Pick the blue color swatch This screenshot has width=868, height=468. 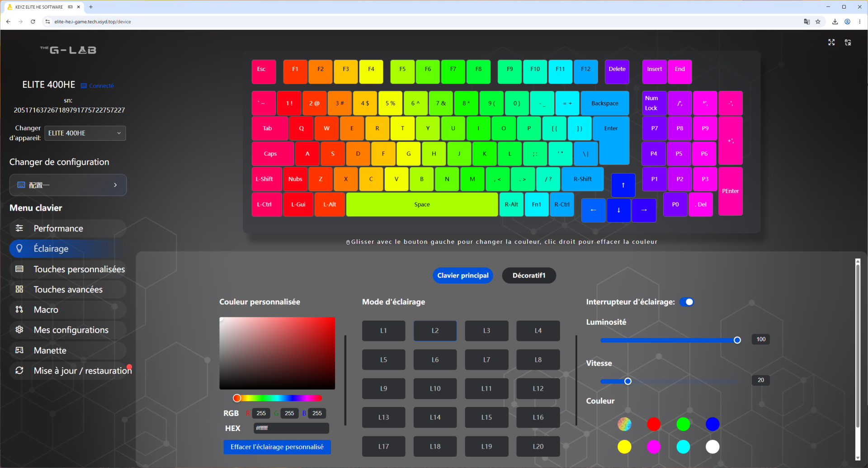pos(712,424)
